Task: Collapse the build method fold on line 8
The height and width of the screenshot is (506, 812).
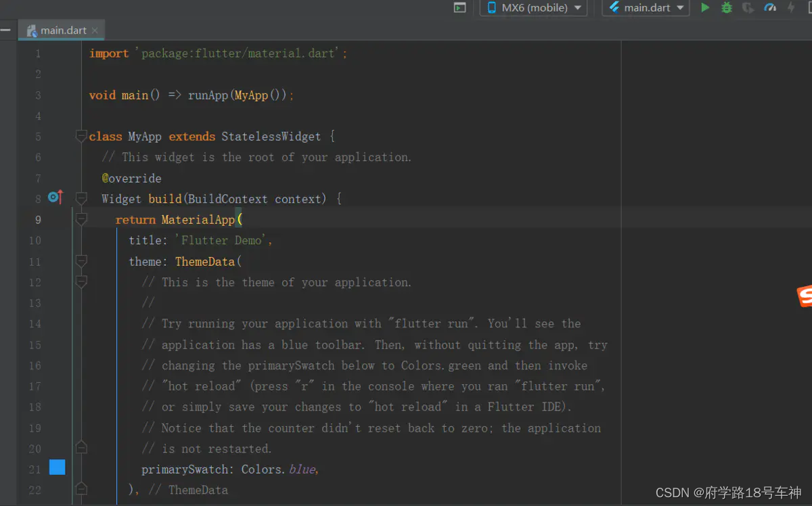Action: [81, 198]
